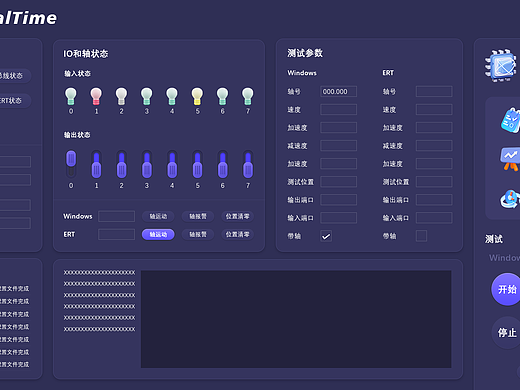Image resolution: width=520 pixels, height=390 pixels.
Task: Click the ERT row 位置清零 button
Action: pos(237,234)
